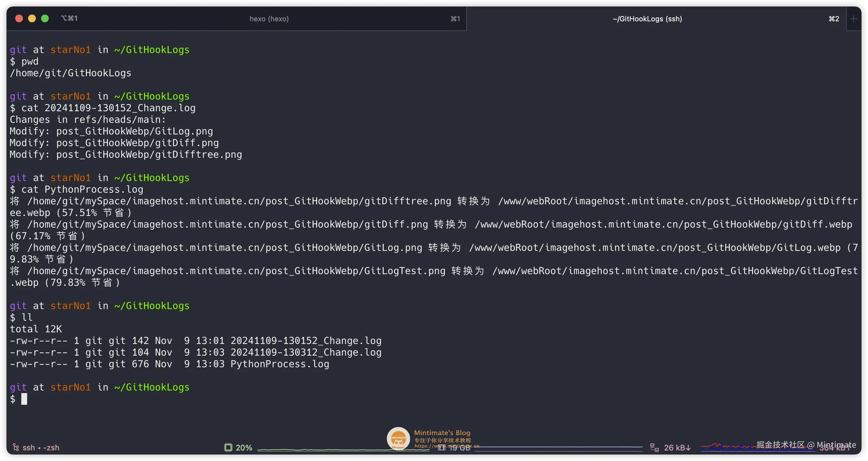Click the green zoom window button
This screenshot has height=461, width=868.
pos(45,18)
